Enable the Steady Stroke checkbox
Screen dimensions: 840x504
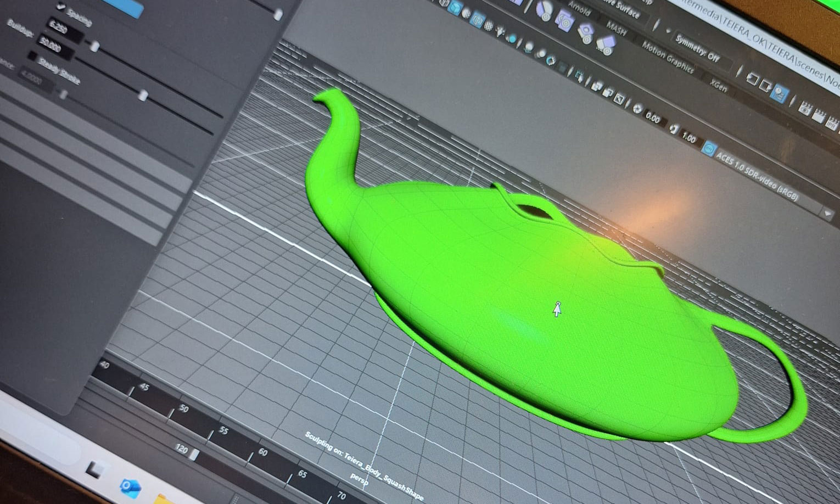pyautogui.click(x=32, y=55)
